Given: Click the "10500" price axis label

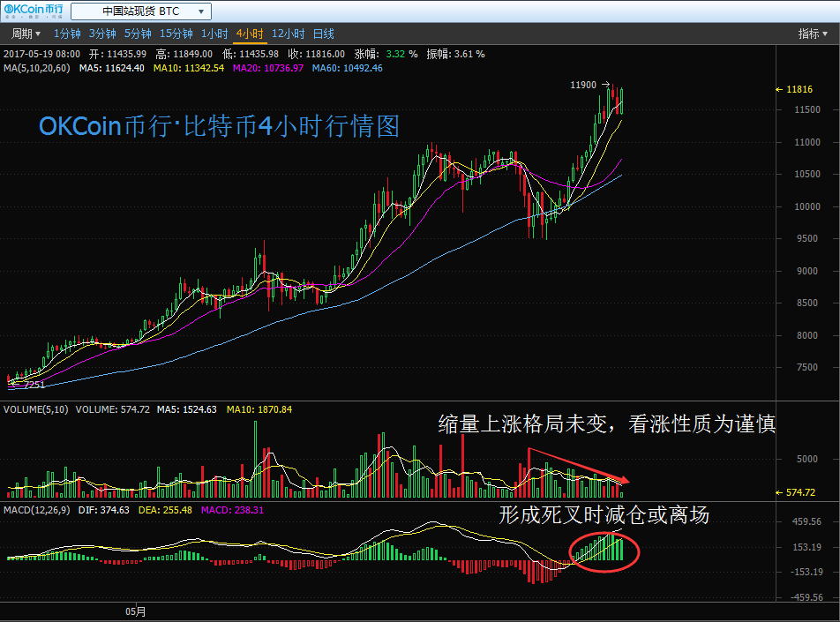Looking at the screenshot, I should [x=807, y=174].
